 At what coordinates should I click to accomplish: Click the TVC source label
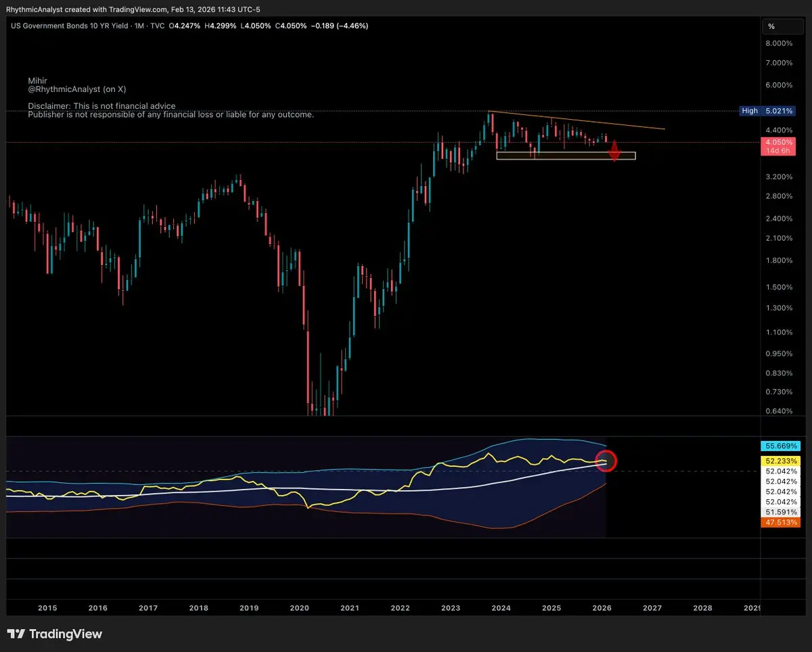(159, 26)
